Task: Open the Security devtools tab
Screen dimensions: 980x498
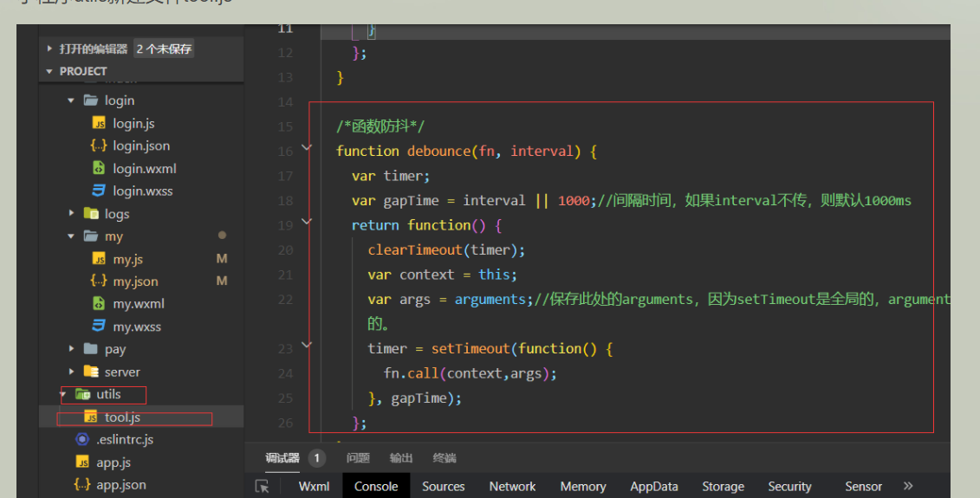Action: point(789,486)
